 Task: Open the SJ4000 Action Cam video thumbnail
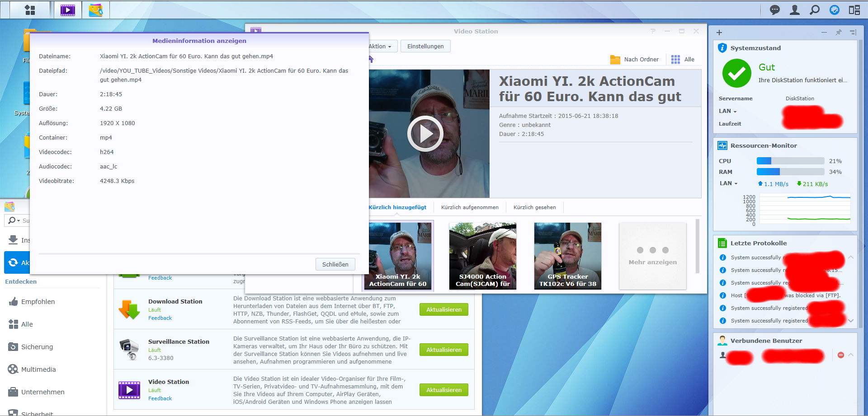point(482,256)
